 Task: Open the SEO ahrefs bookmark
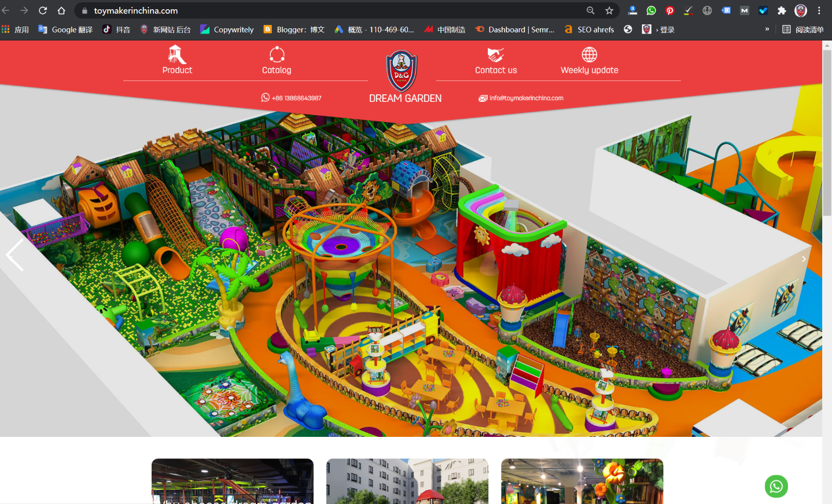coord(589,30)
